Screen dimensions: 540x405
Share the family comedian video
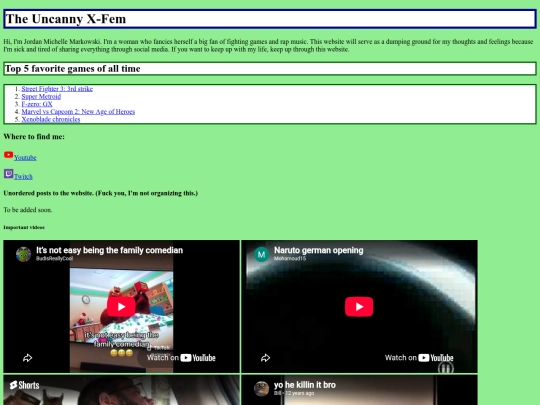click(x=28, y=358)
